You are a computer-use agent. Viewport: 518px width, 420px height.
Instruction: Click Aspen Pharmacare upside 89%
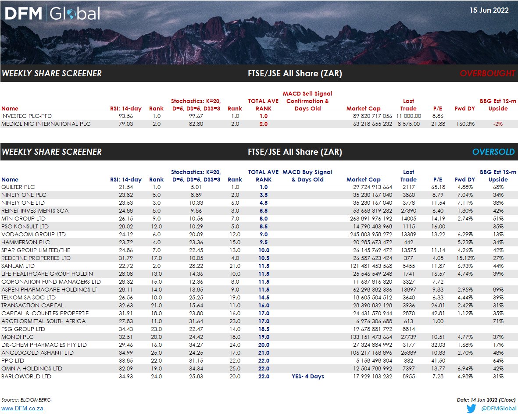(498, 290)
